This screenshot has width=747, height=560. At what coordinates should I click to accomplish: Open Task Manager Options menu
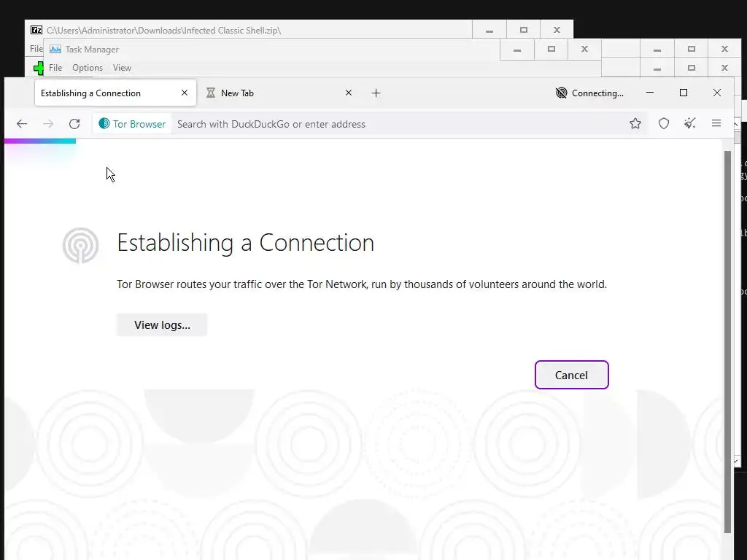click(88, 68)
